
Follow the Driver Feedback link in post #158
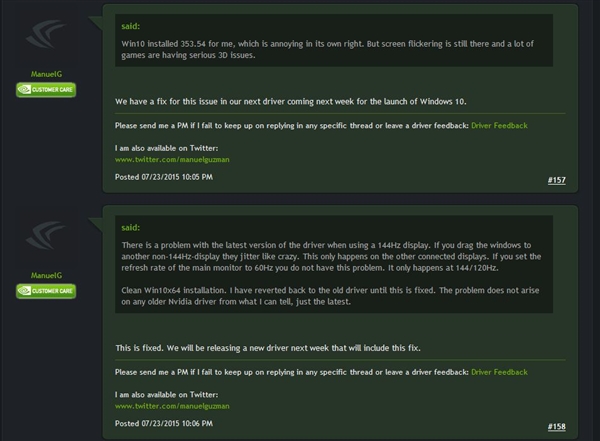pyautogui.click(x=498, y=372)
